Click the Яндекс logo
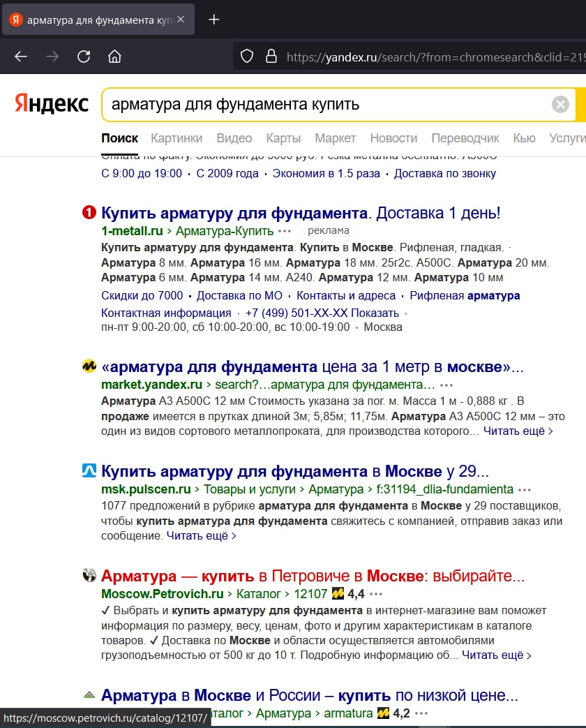The image size is (586, 728). 52,103
